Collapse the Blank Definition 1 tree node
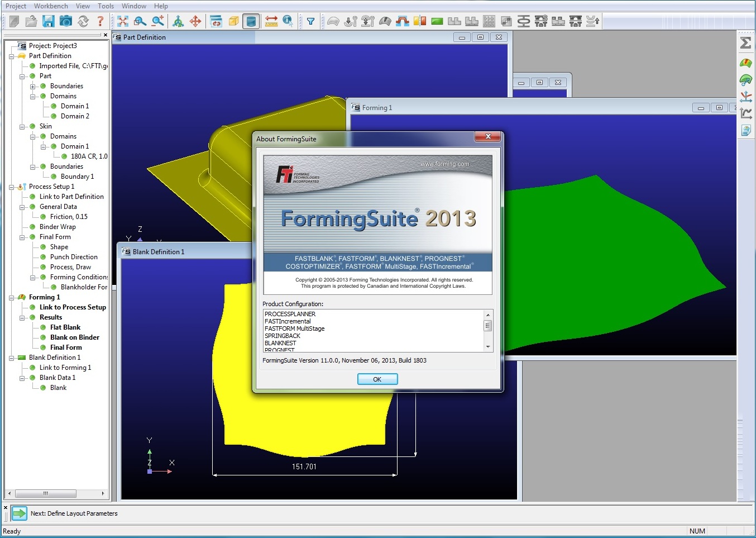The height and width of the screenshot is (538, 756). (12, 358)
